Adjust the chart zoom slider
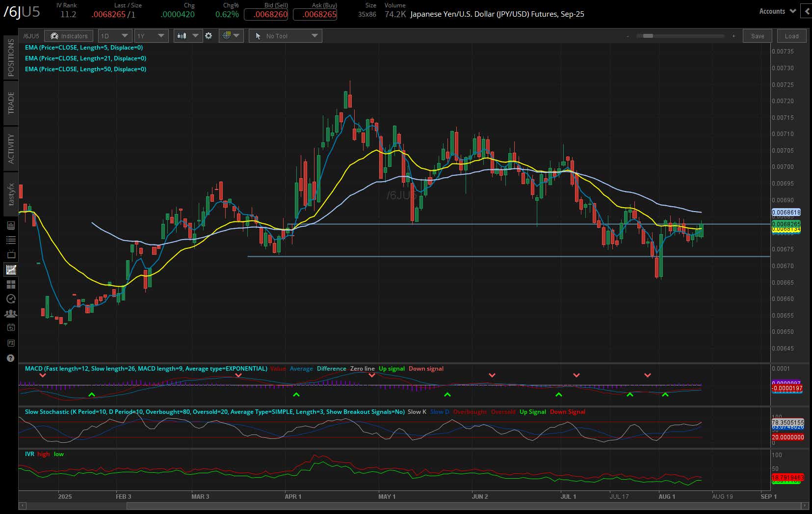This screenshot has width=812, height=514. [649, 36]
